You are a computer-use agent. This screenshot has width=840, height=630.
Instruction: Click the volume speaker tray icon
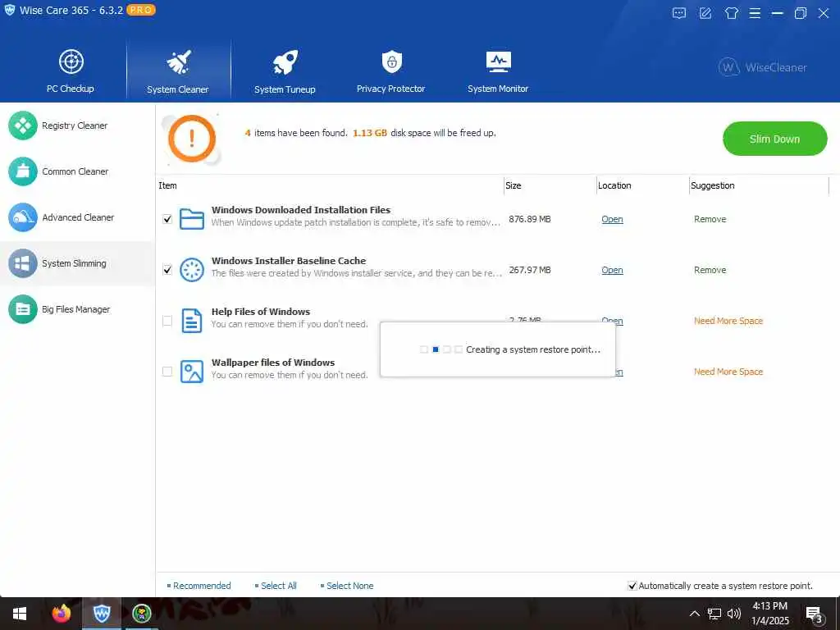(x=734, y=614)
